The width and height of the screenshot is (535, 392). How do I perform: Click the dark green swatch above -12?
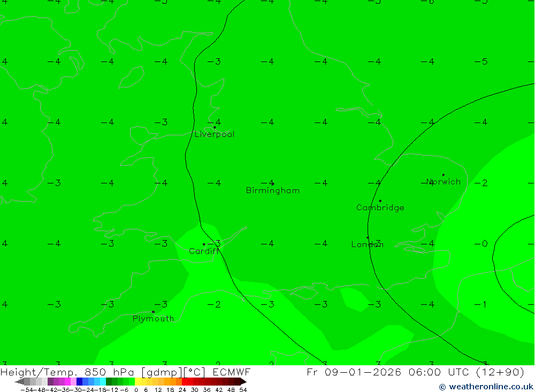point(109,381)
